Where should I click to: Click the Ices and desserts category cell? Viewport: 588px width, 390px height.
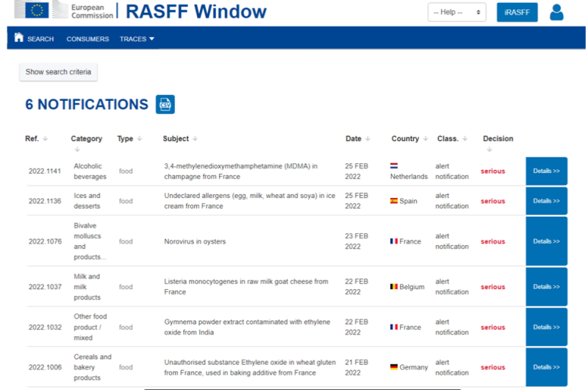(87, 201)
